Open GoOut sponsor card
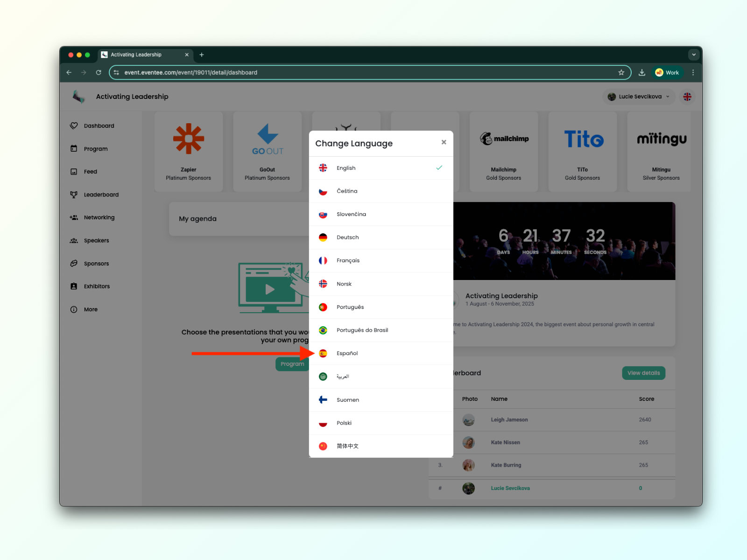747x560 pixels. point(268,152)
